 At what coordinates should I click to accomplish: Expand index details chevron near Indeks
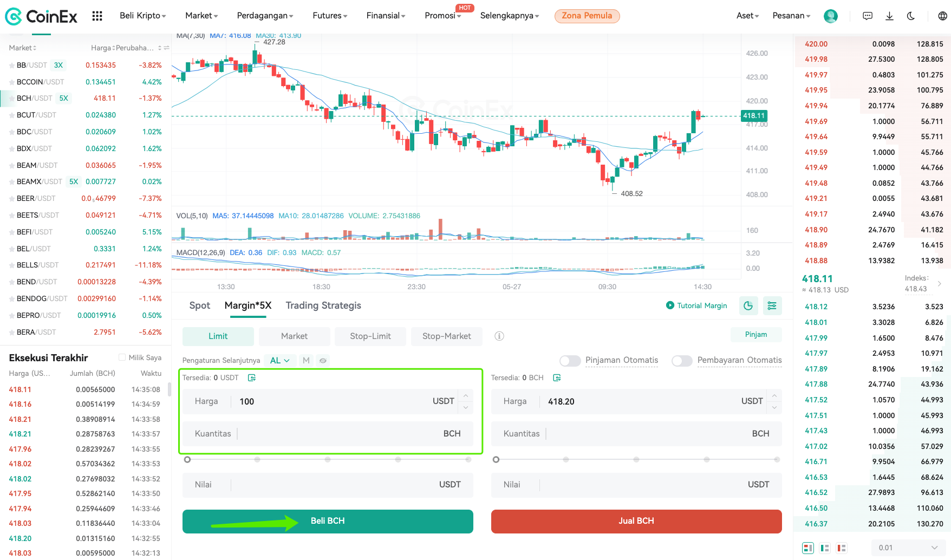(x=940, y=284)
